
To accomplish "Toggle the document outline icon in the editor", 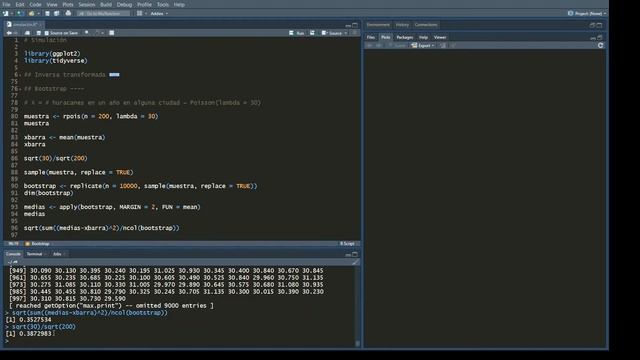I will [x=354, y=33].
